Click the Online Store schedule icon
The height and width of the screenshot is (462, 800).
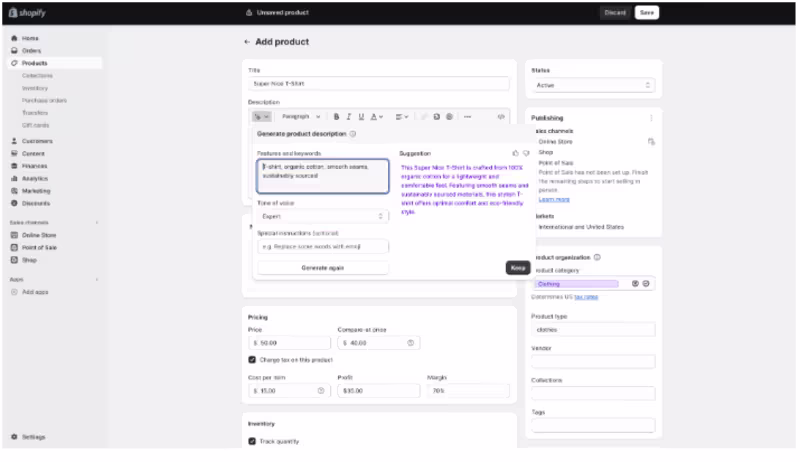coord(651,142)
